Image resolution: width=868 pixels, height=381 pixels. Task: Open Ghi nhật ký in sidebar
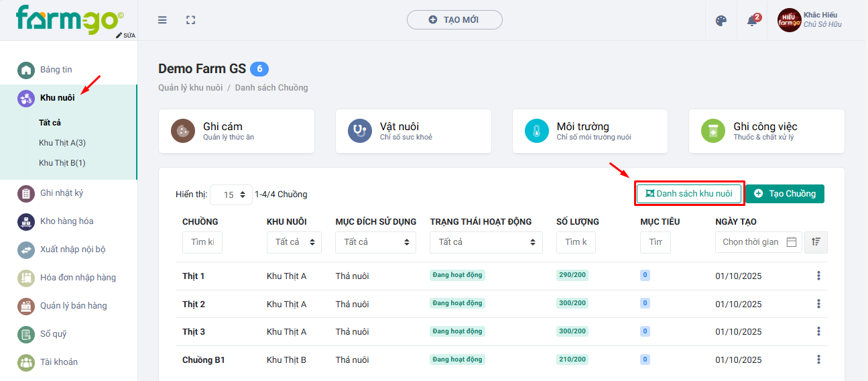coord(62,193)
